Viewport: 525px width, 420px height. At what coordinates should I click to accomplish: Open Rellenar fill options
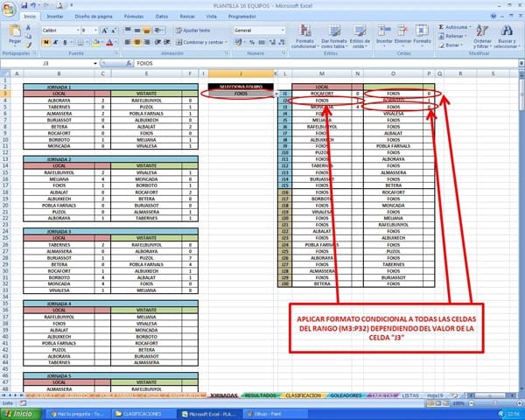452,36
